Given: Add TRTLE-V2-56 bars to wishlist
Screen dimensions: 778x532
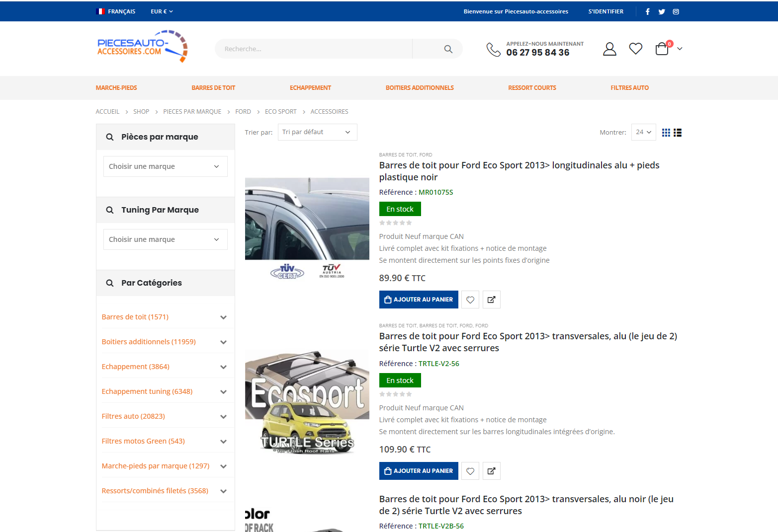Looking at the screenshot, I should pyautogui.click(x=470, y=471).
